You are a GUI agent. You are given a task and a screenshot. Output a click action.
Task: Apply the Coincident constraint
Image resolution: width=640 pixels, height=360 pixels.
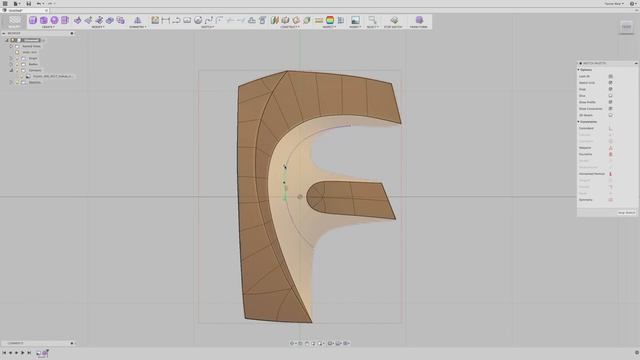611,128
